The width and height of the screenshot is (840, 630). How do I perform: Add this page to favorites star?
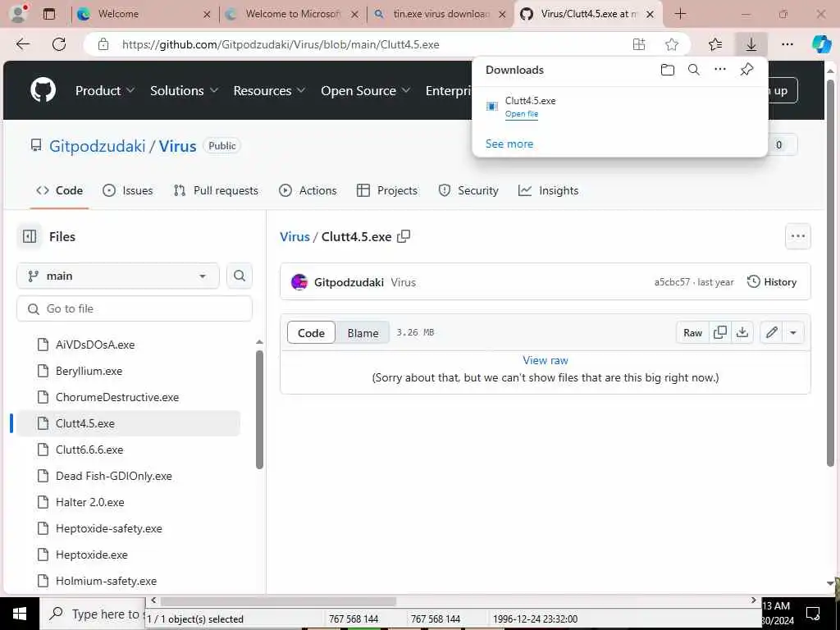coord(672,44)
